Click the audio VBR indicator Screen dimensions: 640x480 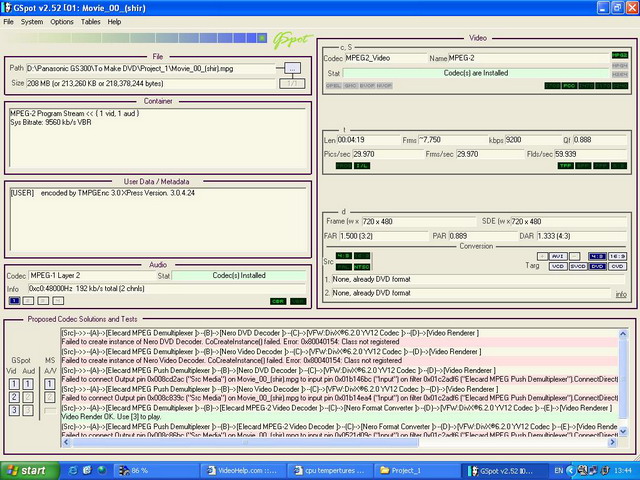click(298, 301)
